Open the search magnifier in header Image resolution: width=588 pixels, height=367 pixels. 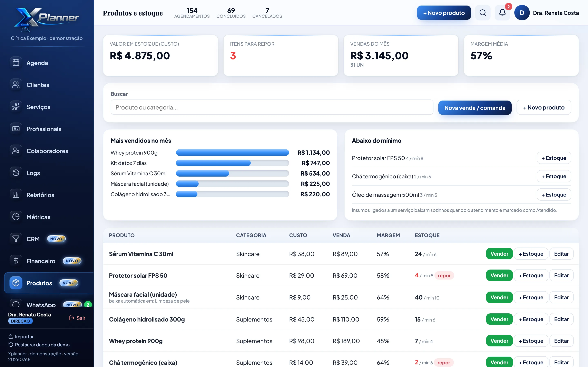coord(483,13)
